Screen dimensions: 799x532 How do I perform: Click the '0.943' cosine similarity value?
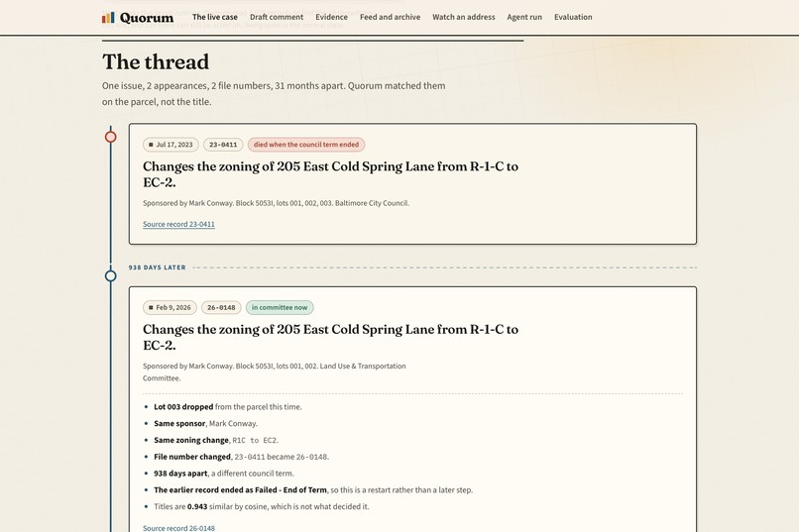point(197,506)
